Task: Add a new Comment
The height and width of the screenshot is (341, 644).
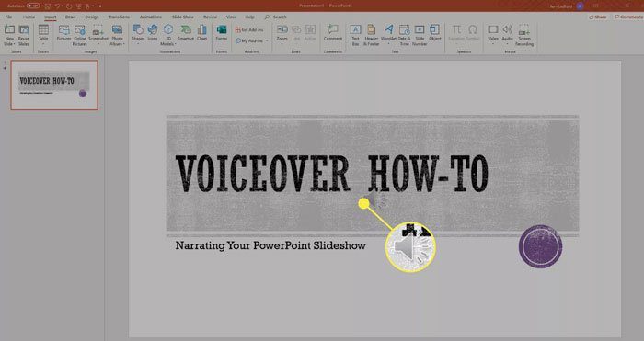Action: pos(333,32)
